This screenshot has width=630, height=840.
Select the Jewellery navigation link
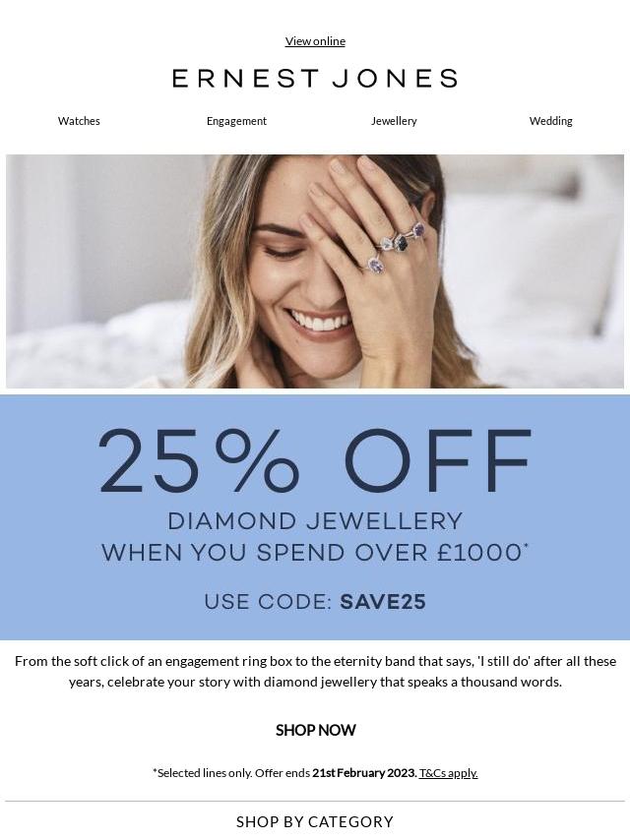(x=394, y=121)
